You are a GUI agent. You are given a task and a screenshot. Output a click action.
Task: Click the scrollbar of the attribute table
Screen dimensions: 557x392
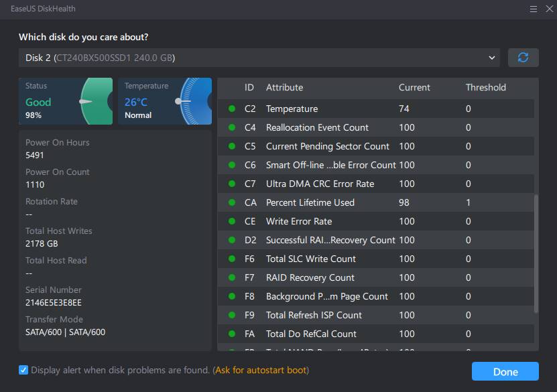[536, 253]
